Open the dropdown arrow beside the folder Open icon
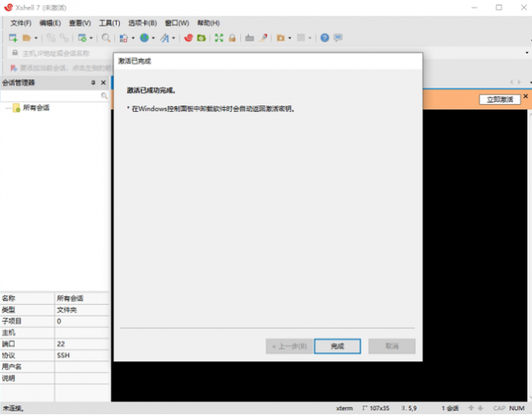The image size is (532, 415). coord(36,38)
